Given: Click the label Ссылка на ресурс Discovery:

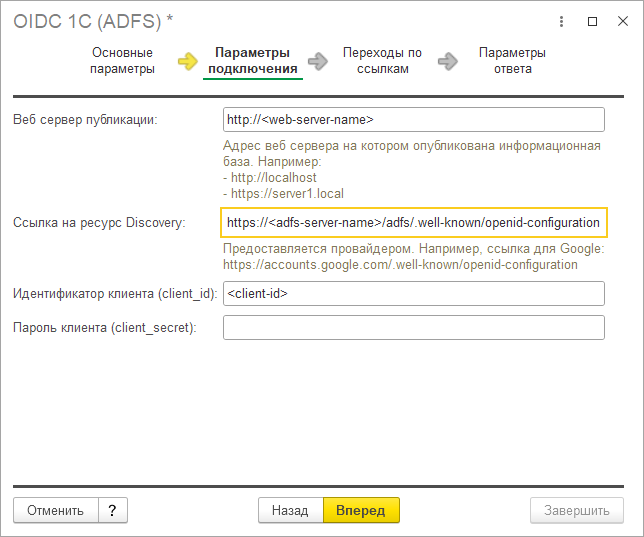Looking at the screenshot, I should [x=99, y=223].
